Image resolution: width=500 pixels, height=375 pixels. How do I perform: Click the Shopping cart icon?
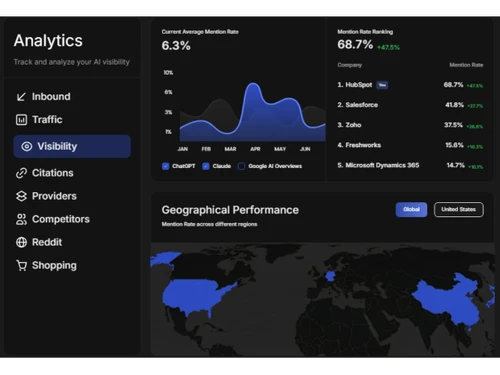21,265
